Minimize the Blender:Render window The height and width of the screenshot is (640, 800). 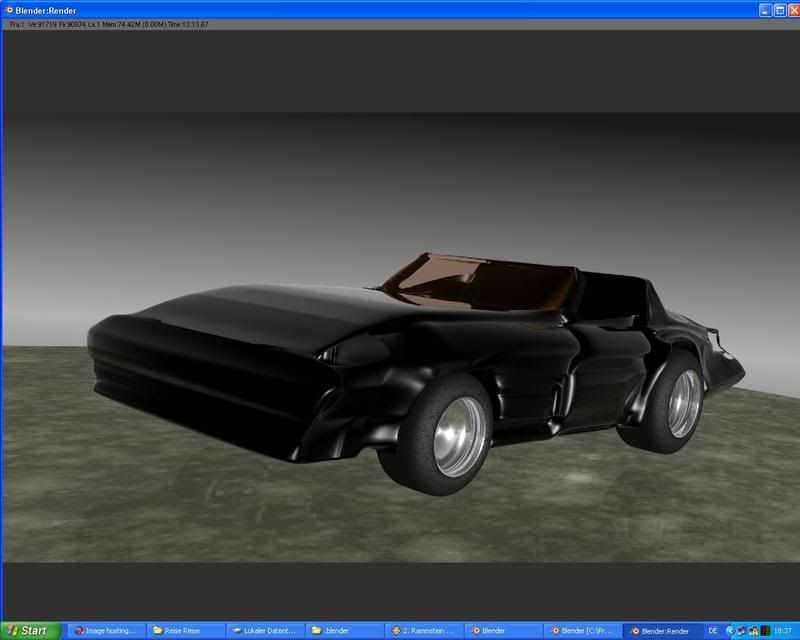point(765,9)
